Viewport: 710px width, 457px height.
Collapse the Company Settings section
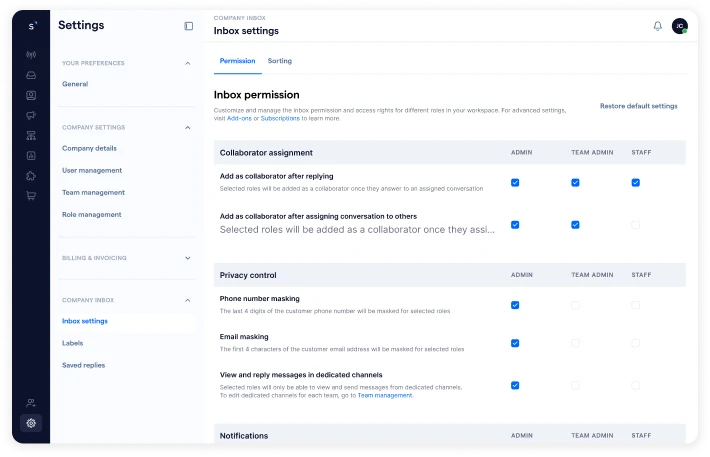pyautogui.click(x=187, y=127)
